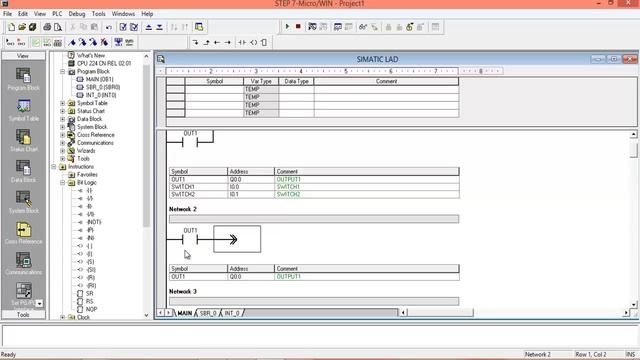Collapse the Program Block tree node
This screenshot has height=360, width=640.
pos(63,71)
